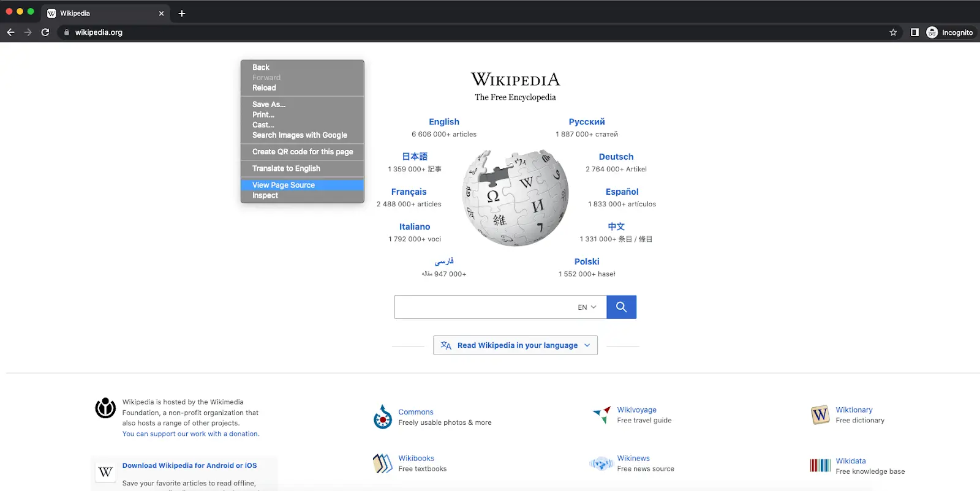
Task: Click the Incognito profile icon
Action: click(x=932, y=32)
